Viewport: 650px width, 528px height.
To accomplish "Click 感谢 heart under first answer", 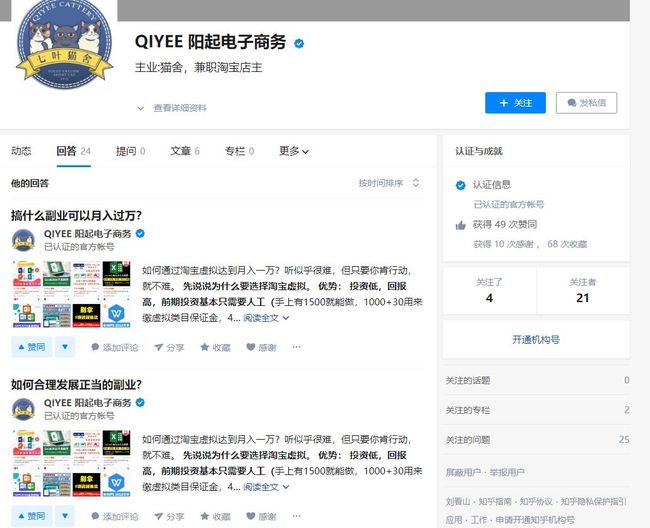I will point(261,347).
